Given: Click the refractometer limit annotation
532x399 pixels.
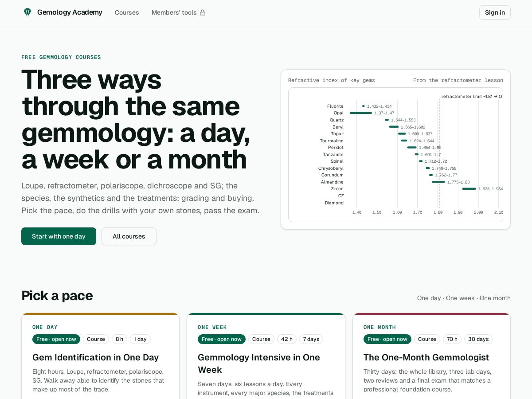Looking at the screenshot, I should pos(472,96).
